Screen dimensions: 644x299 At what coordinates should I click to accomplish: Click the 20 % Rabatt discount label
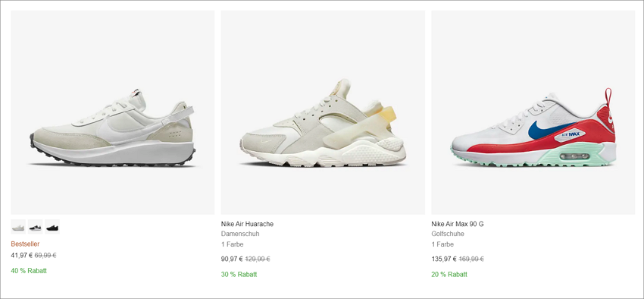tap(449, 274)
